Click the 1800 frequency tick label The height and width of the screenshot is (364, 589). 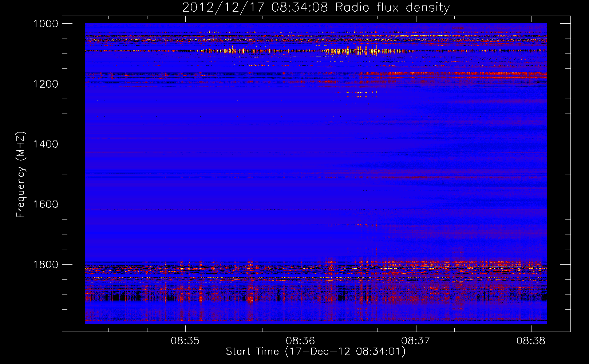tap(46, 264)
